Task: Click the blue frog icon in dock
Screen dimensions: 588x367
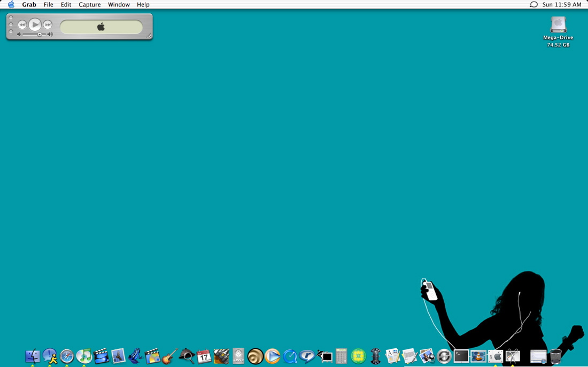Action: pos(135,356)
